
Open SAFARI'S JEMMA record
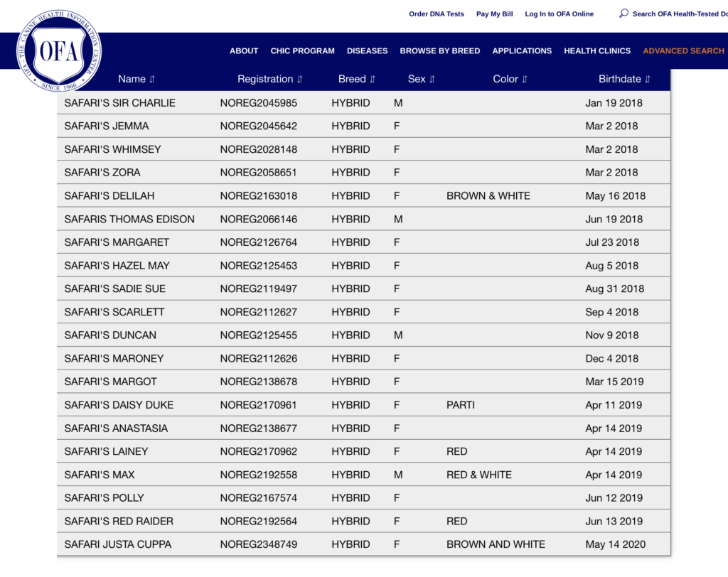coord(107,126)
